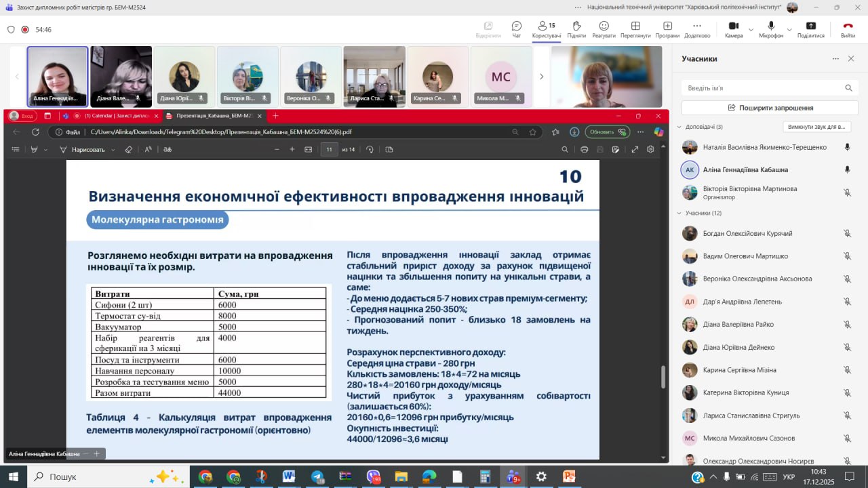Click the PDF page number field
The image size is (868, 488).
(x=330, y=149)
